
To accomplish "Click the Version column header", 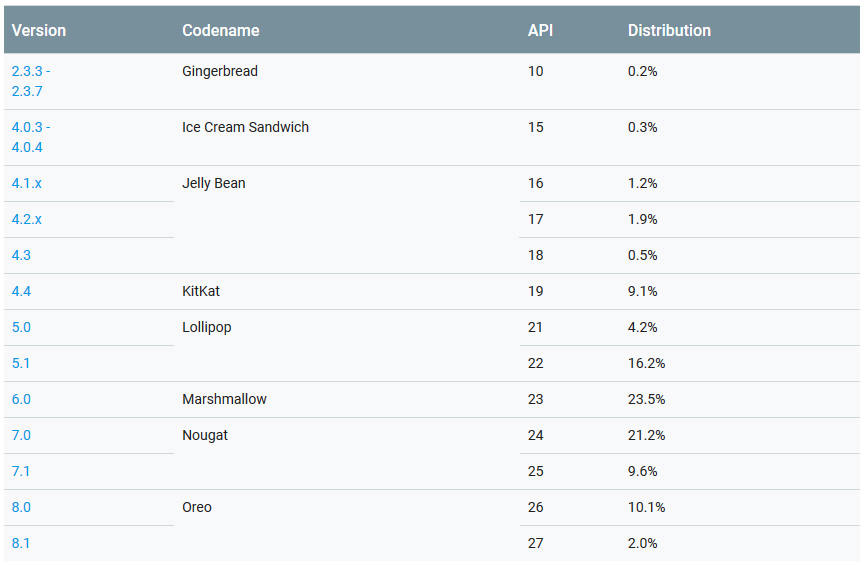I will point(39,30).
